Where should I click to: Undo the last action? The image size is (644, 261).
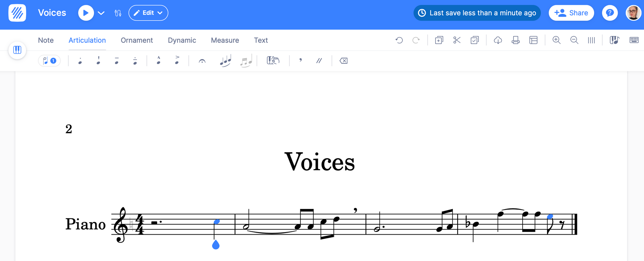pos(399,40)
